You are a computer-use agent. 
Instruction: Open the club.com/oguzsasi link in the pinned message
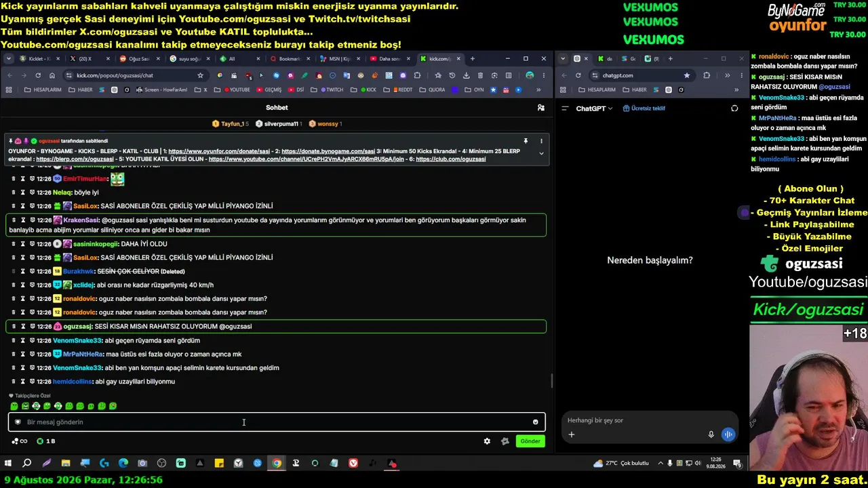(451, 159)
